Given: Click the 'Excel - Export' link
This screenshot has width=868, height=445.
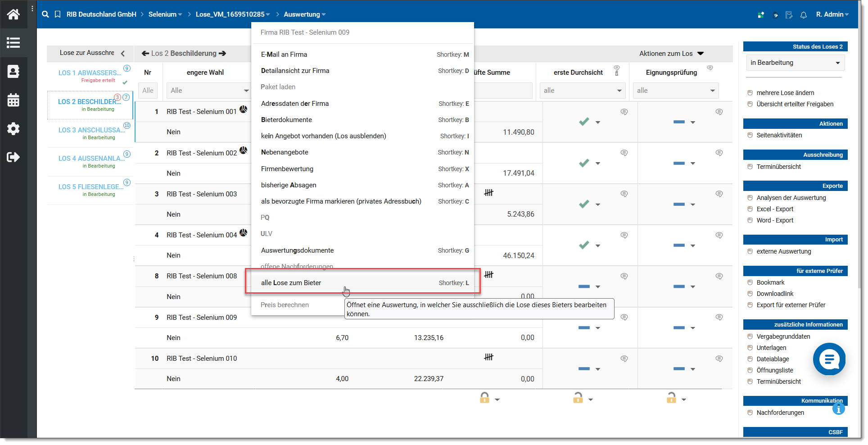Looking at the screenshot, I should [x=775, y=209].
